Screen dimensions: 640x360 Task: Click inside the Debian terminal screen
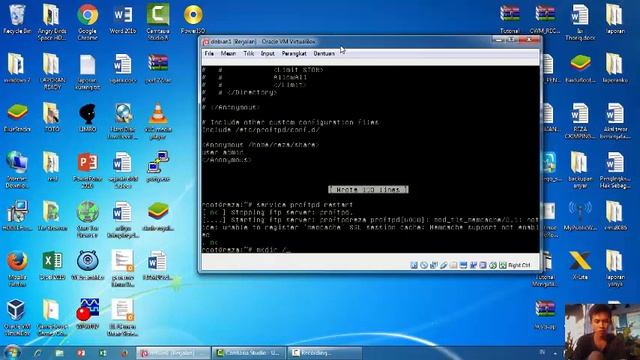370,159
